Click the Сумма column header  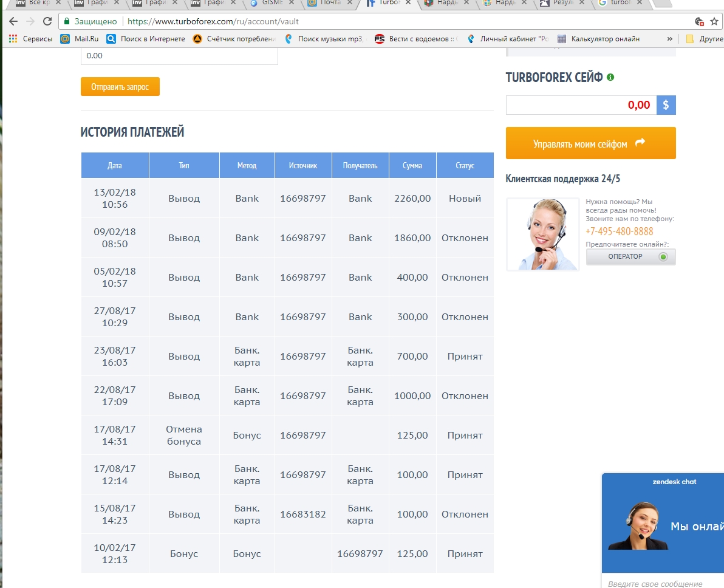(x=412, y=165)
